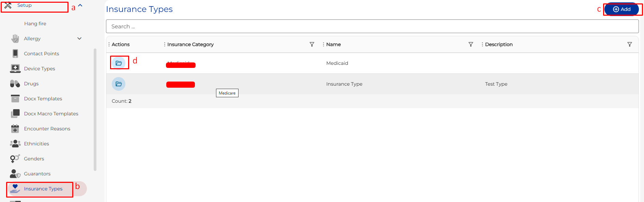Screen dimensions: 644x202
Task: Open the Genders page
Action: coord(34,159)
